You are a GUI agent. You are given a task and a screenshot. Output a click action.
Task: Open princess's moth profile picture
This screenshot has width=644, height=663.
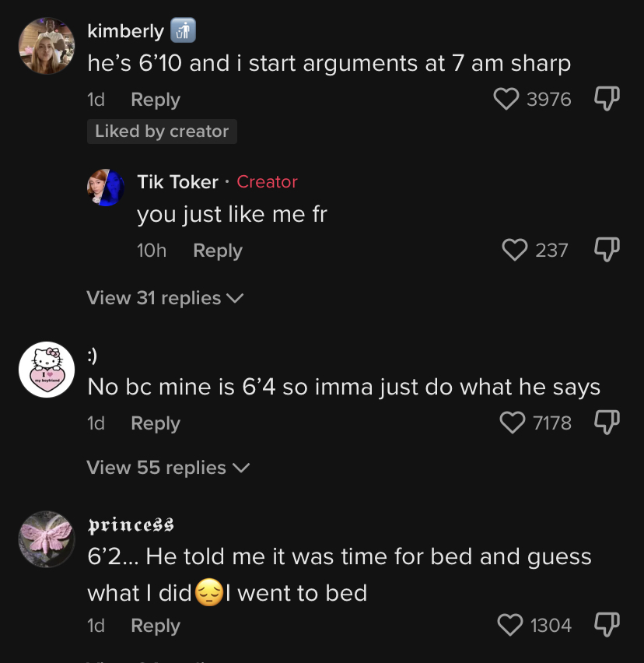(x=47, y=539)
